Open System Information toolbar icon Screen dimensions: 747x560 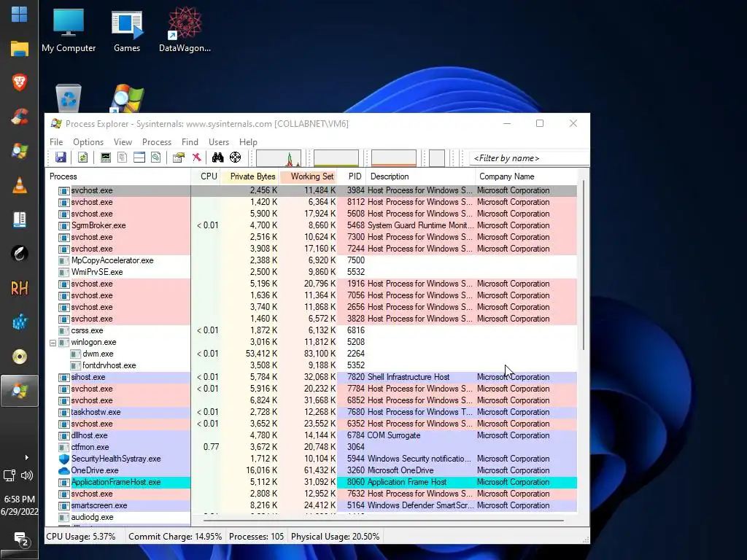coord(106,157)
